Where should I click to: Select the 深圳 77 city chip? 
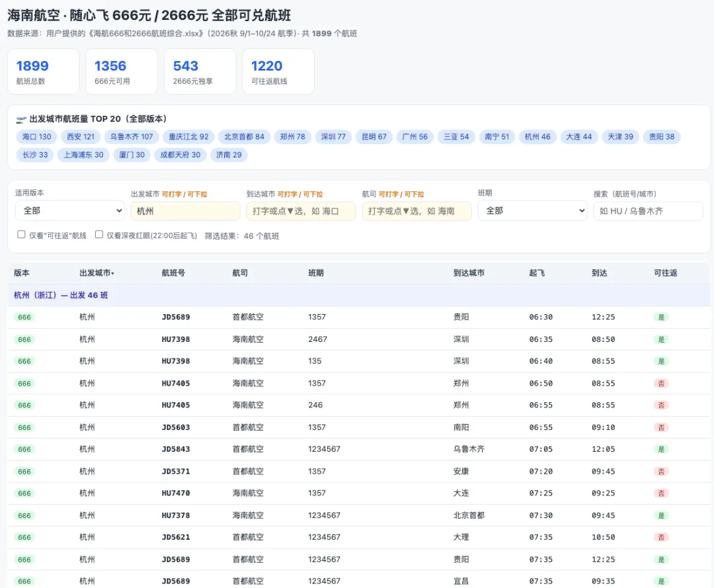[x=333, y=137]
